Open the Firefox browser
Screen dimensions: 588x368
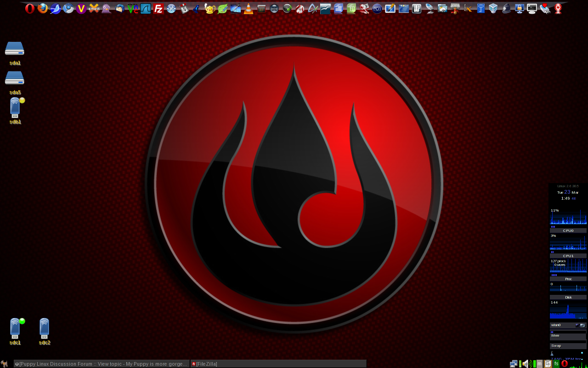click(43, 8)
